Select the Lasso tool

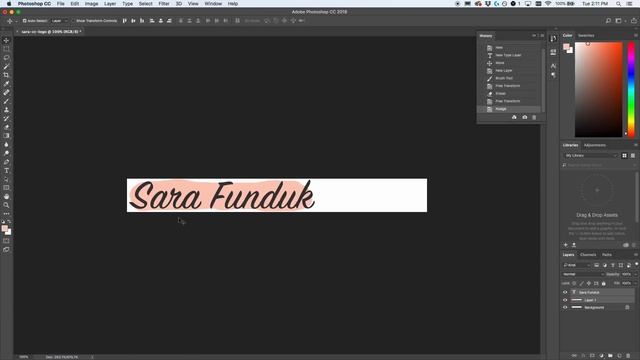tap(6, 58)
